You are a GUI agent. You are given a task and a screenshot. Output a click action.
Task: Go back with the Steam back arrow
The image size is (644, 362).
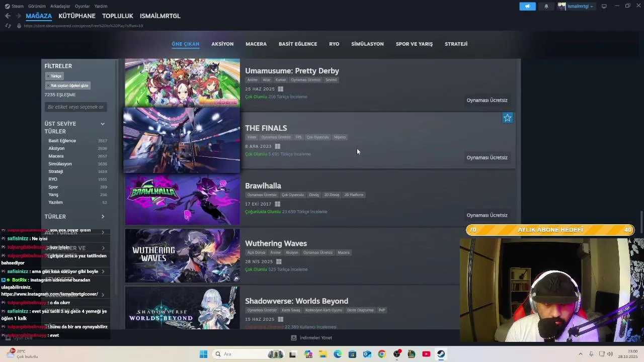8,16
